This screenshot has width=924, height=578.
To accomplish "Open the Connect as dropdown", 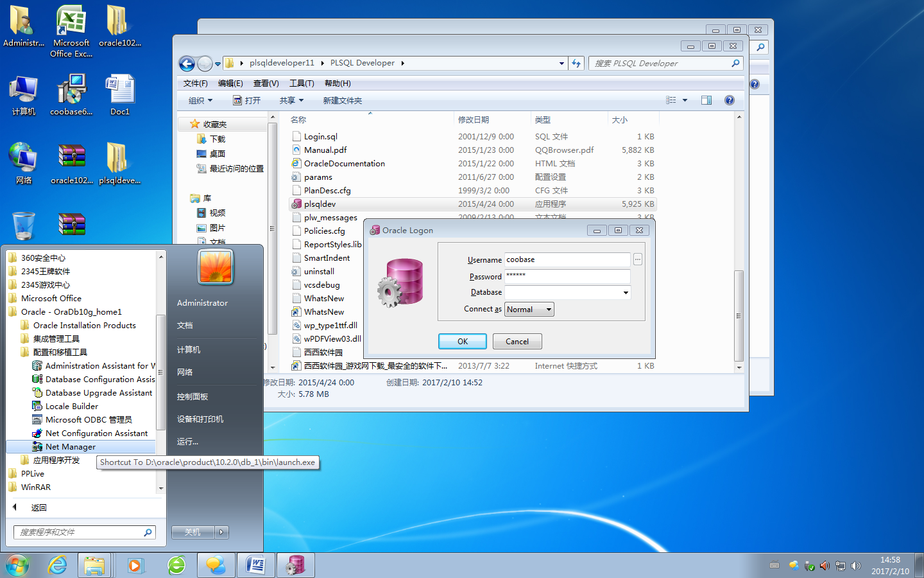I will (x=549, y=310).
